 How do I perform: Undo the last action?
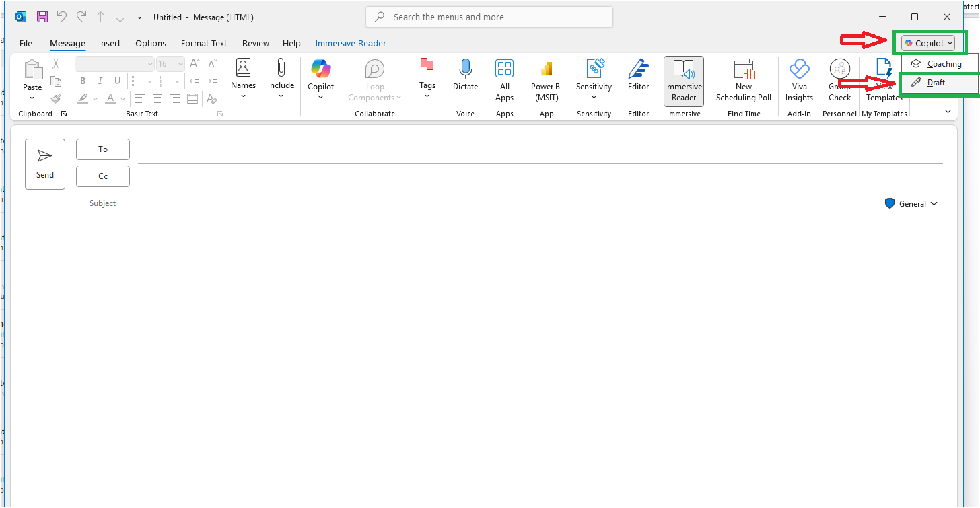pyautogui.click(x=62, y=17)
